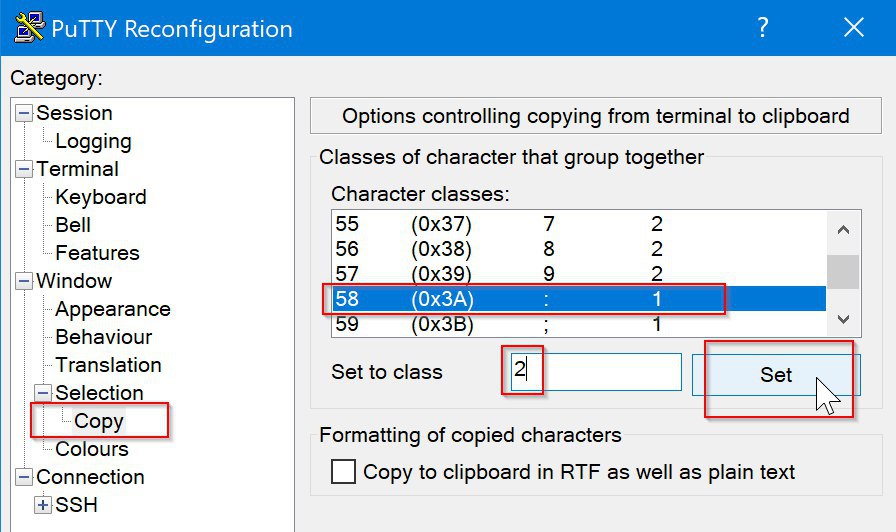Image resolution: width=896 pixels, height=532 pixels.
Task: Click the character list scroll down arrow
Action: [843, 319]
